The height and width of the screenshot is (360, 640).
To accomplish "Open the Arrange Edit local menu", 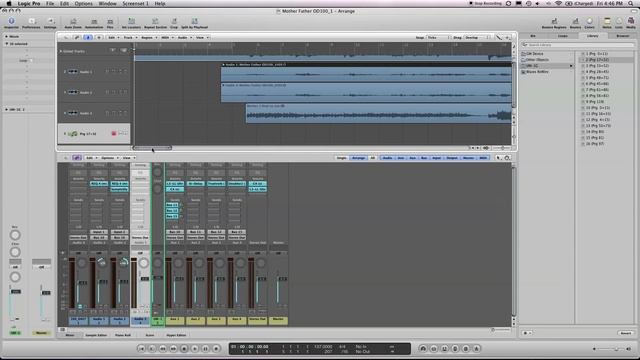I will 113,38.
